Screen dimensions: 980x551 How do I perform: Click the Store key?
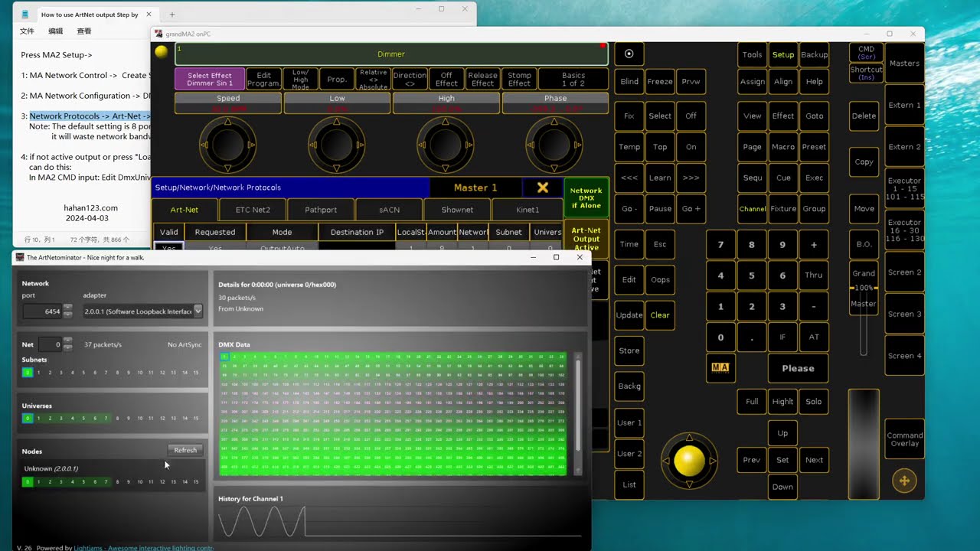tap(629, 350)
